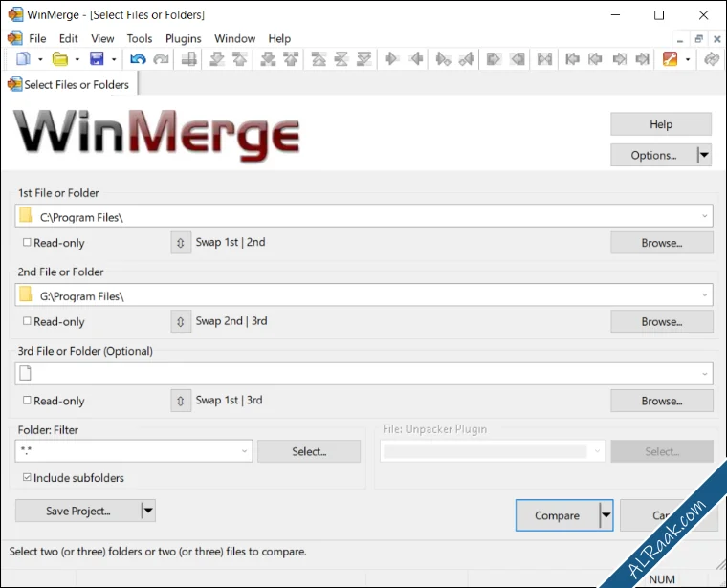Click the gray Redo arrow icon
This screenshot has height=588, width=727.
161,59
